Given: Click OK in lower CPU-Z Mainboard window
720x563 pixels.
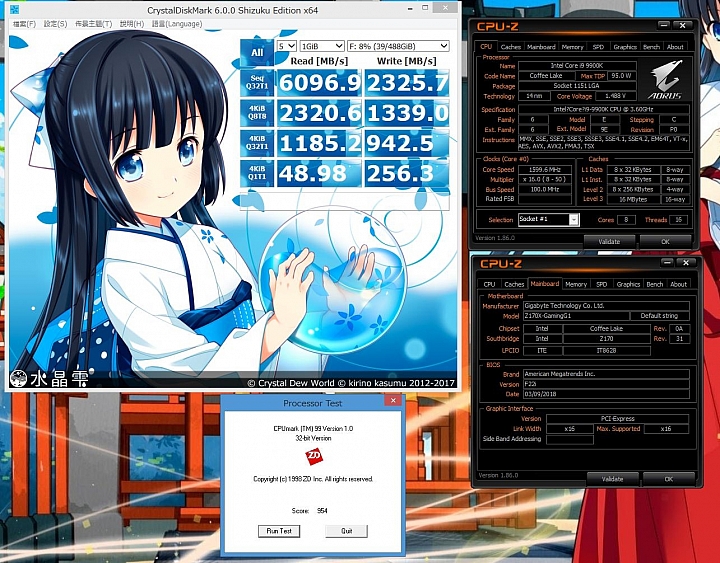Looking at the screenshot, I should point(669,479).
